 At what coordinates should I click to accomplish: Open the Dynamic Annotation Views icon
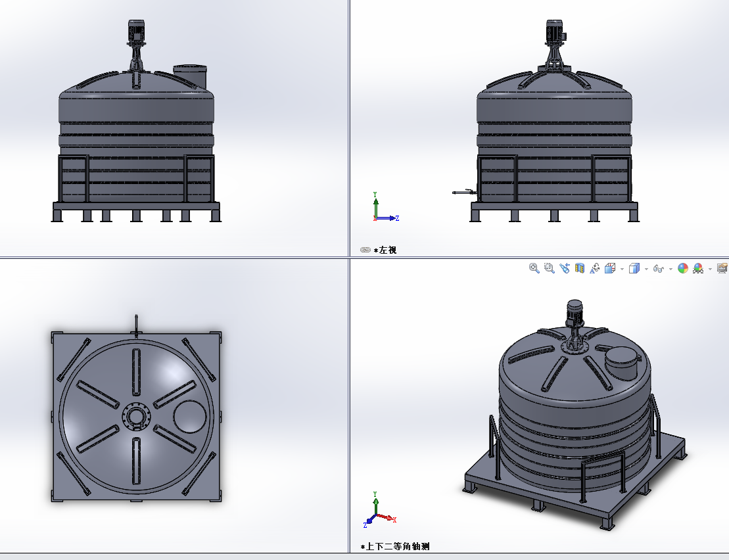(595, 268)
